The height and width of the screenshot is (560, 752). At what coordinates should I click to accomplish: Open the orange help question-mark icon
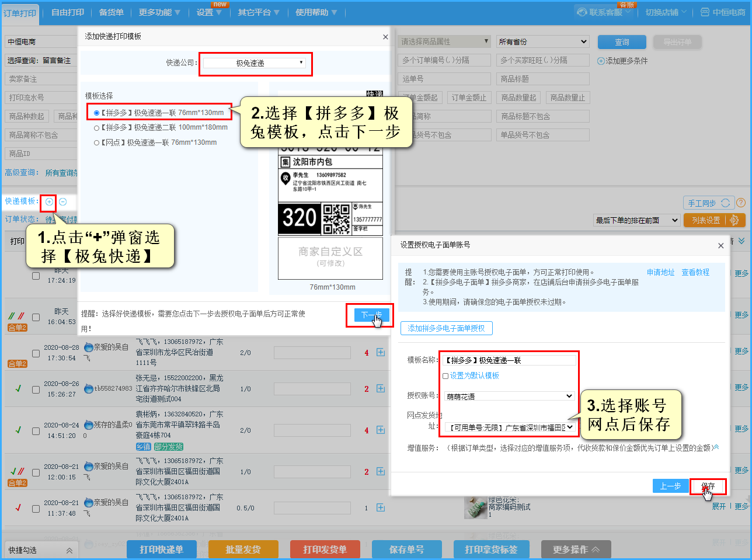tap(741, 203)
